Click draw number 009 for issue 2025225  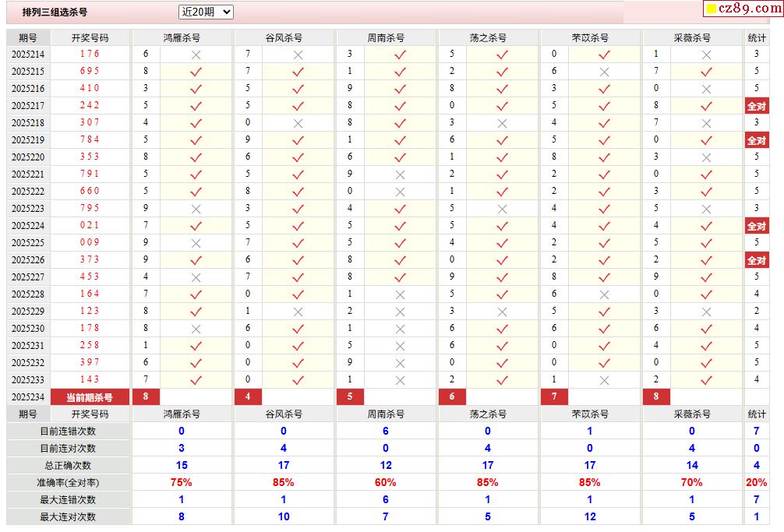[x=90, y=242]
